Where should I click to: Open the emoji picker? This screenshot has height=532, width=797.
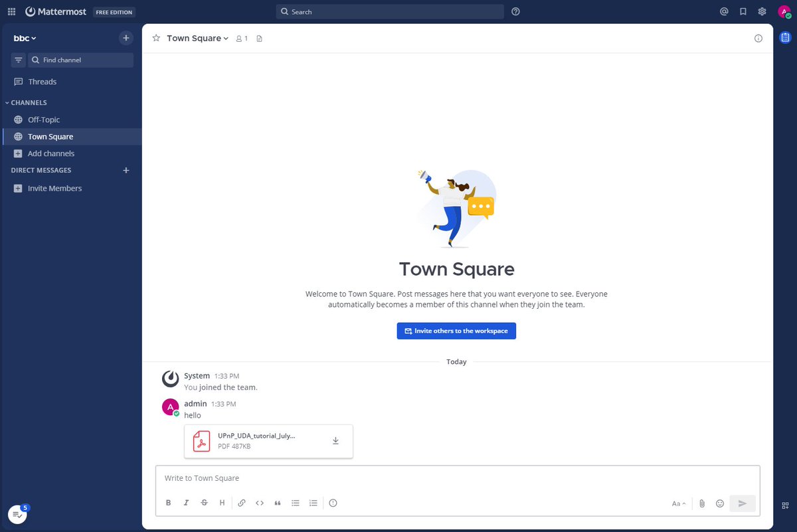click(720, 503)
